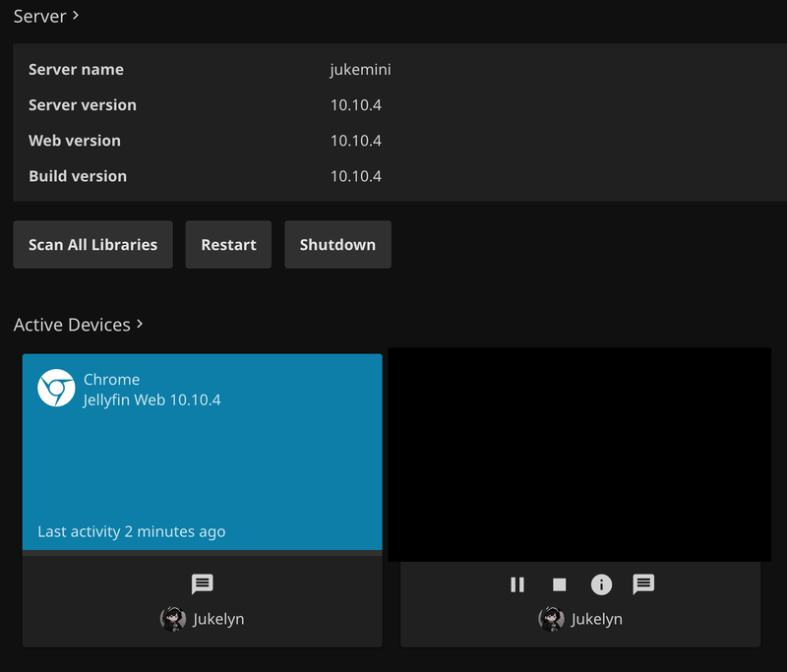Click Scan All Libraries button

coord(92,244)
